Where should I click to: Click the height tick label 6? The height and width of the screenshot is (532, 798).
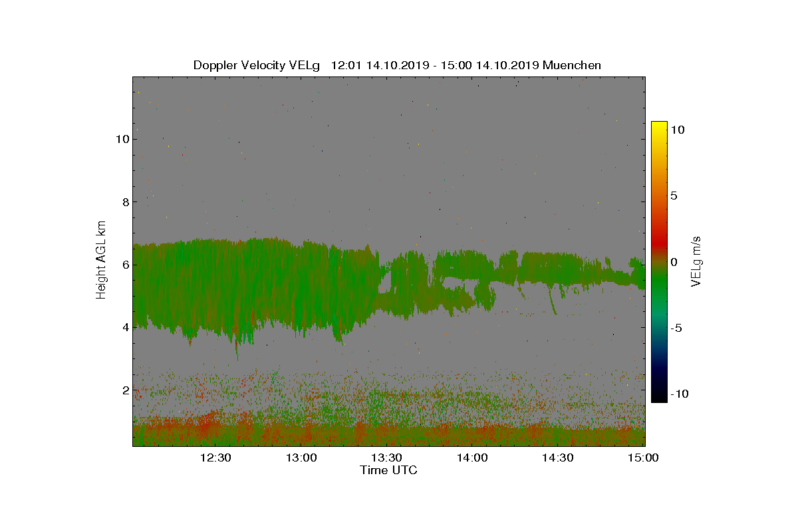124,265
